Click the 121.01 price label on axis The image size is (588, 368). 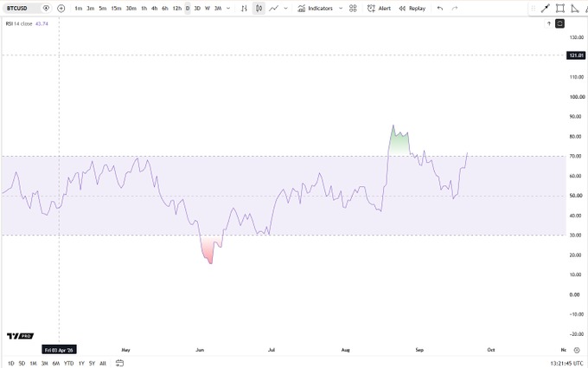pyautogui.click(x=576, y=55)
